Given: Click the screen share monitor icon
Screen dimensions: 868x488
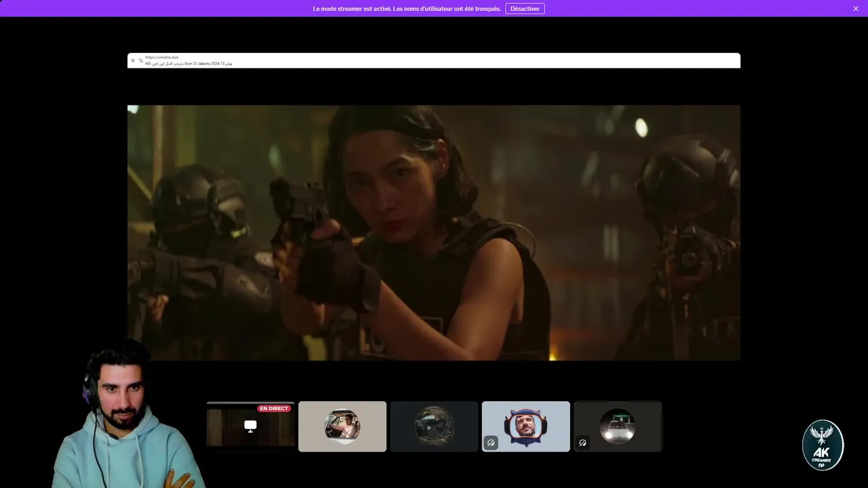Looking at the screenshot, I should click(x=250, y=426).
